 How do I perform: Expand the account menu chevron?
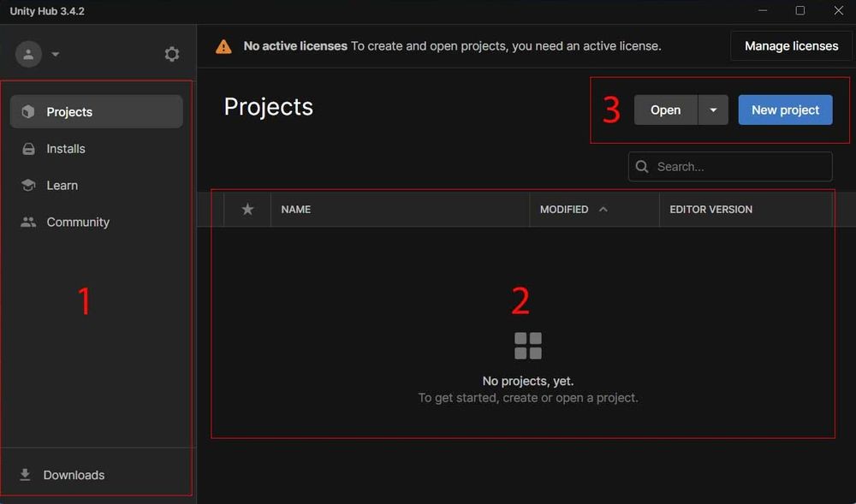54,54
